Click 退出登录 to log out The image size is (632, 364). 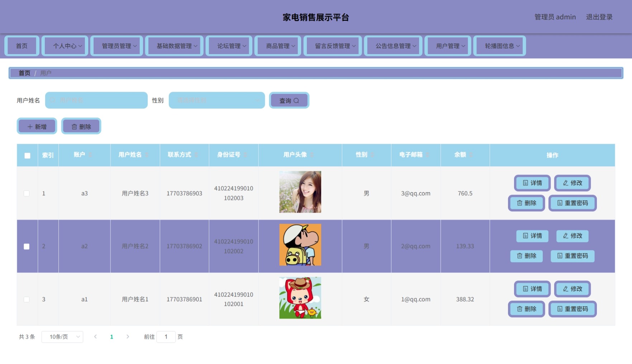click(599, 17)
